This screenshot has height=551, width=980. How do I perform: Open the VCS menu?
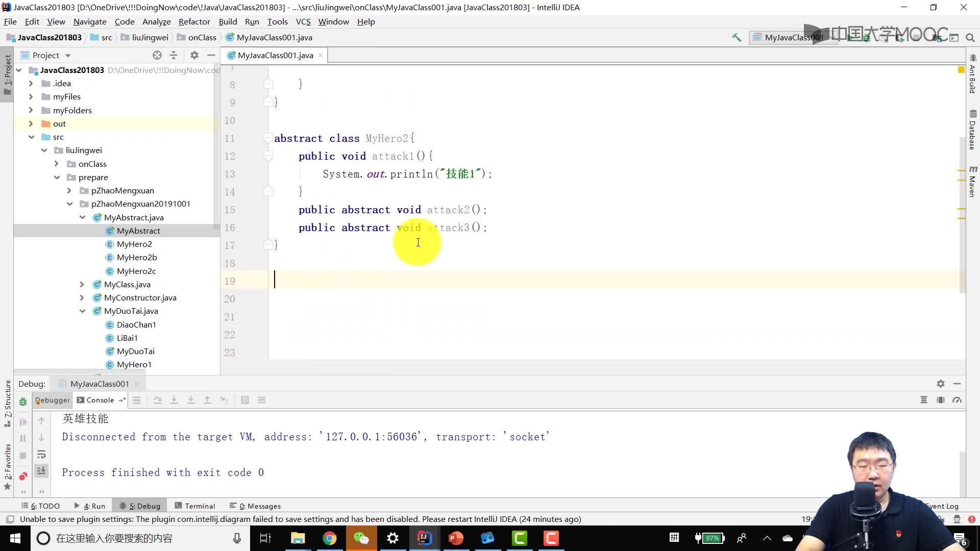[x=303, y=21]
